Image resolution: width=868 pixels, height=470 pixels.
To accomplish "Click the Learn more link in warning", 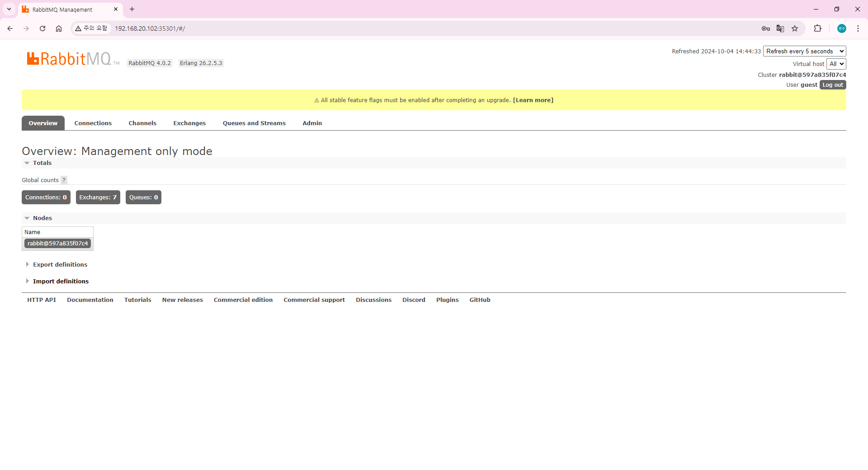I will tap(533, 100).
